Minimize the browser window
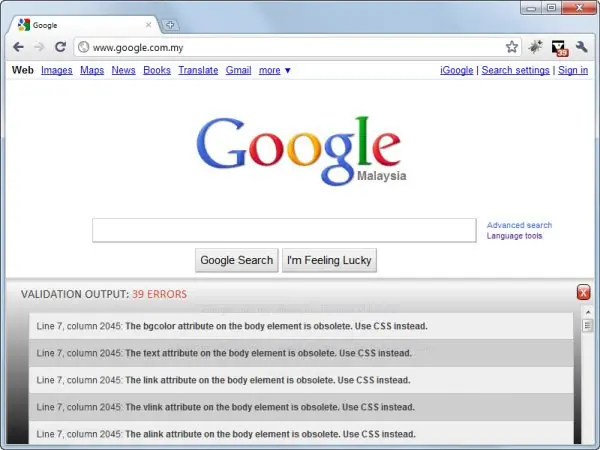Screen dimensions: 600x450 [x=531, y=8]
